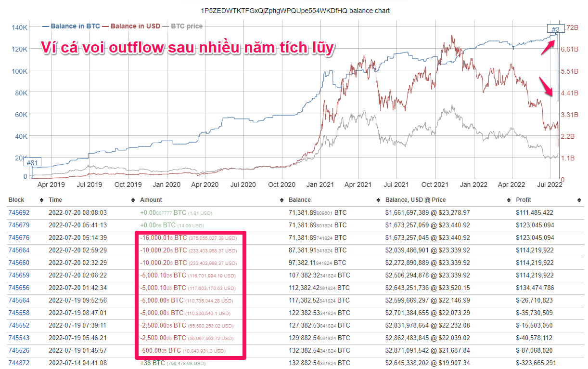588x369 pixels.
Task: Click the blue BTC balance line swatch
Action: [x=46, y=26]
